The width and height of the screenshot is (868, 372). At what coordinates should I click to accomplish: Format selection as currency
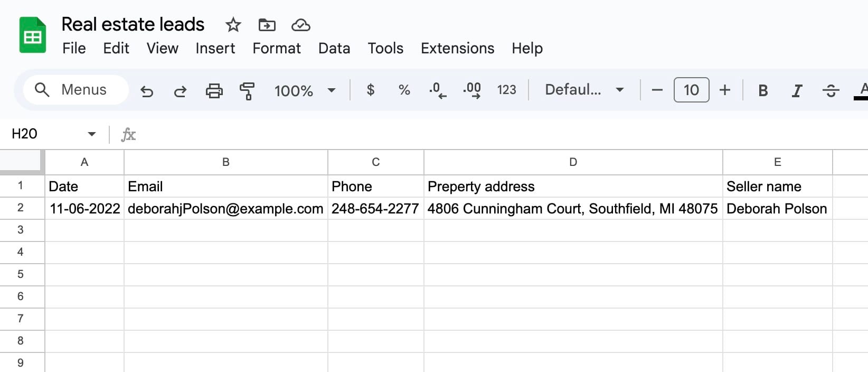click(371, 90)
